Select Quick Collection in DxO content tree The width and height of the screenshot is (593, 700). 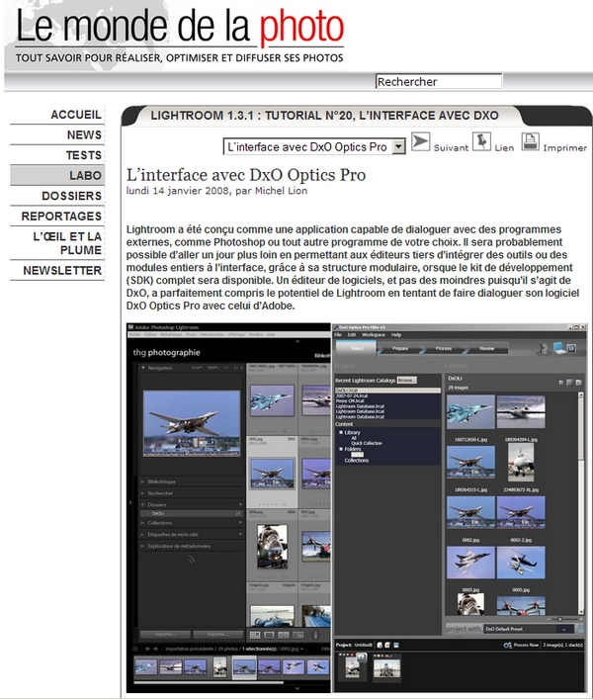pos(367,443)
